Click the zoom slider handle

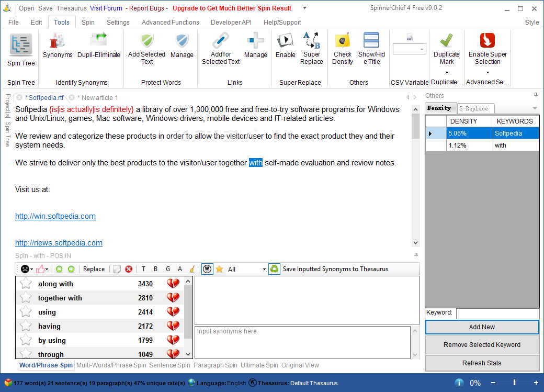click(514, 382)
